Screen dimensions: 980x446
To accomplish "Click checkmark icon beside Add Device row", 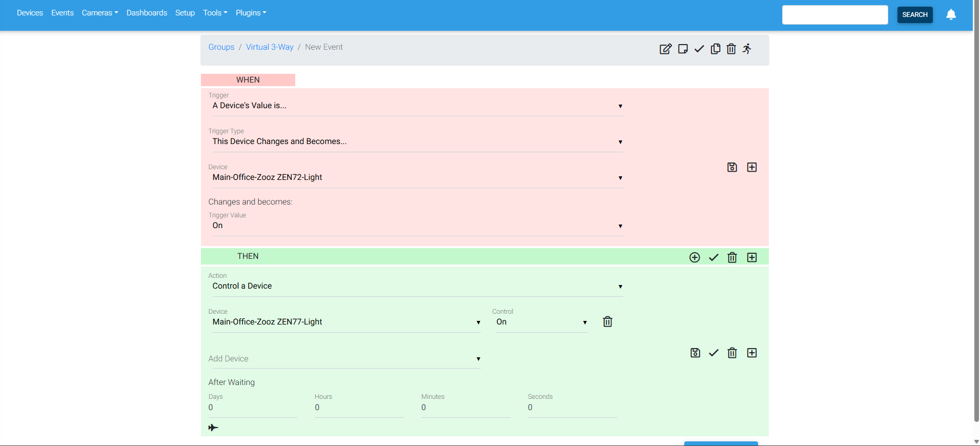I will tap(713, 353).
